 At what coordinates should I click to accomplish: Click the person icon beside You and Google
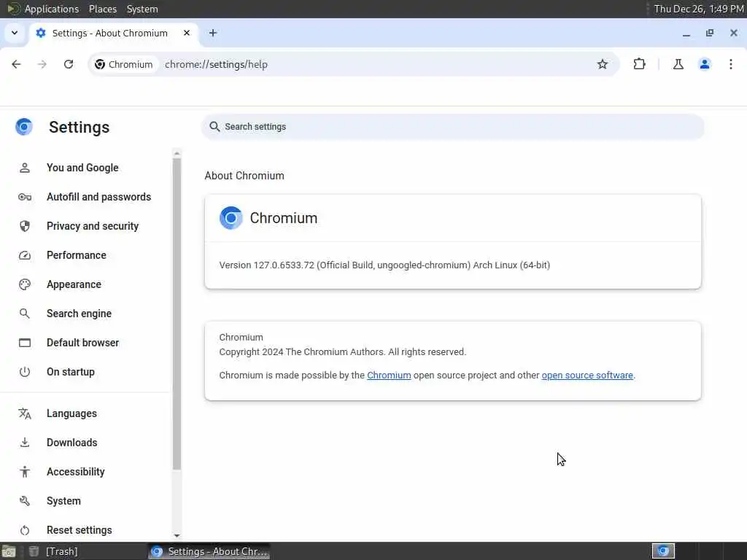pyautogui.click(x=24, y=168)
